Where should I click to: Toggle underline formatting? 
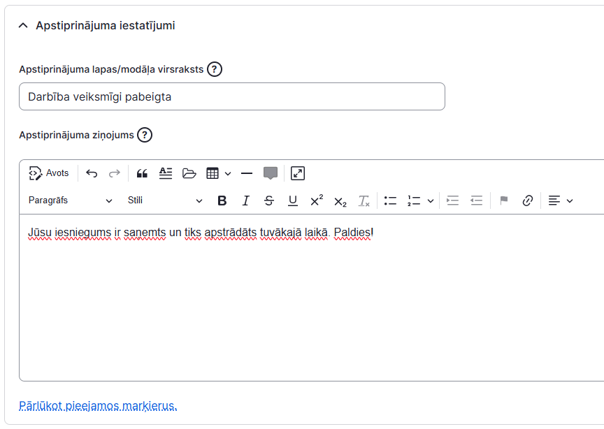tap(293, 201)
